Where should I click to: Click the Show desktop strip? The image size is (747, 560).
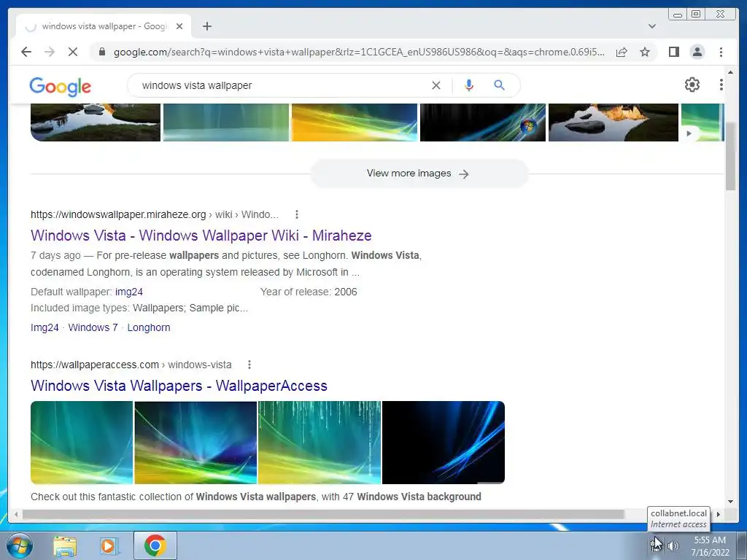point(742,545)
